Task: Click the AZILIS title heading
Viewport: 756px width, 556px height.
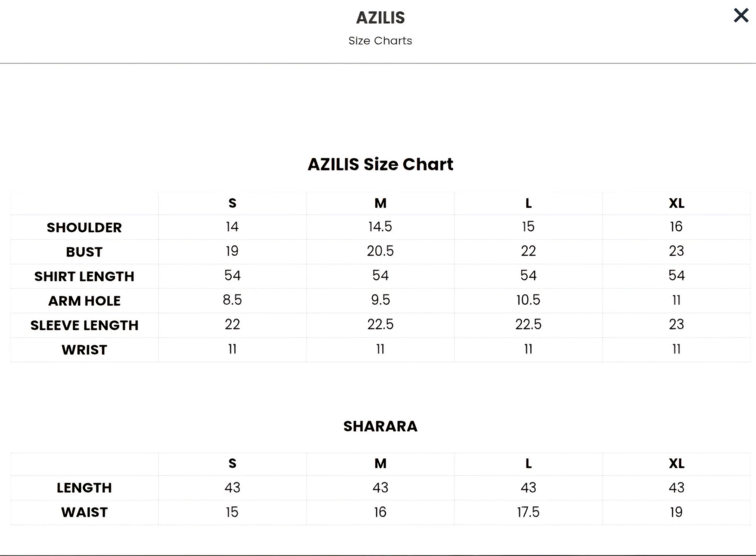Action: point(380,18)
